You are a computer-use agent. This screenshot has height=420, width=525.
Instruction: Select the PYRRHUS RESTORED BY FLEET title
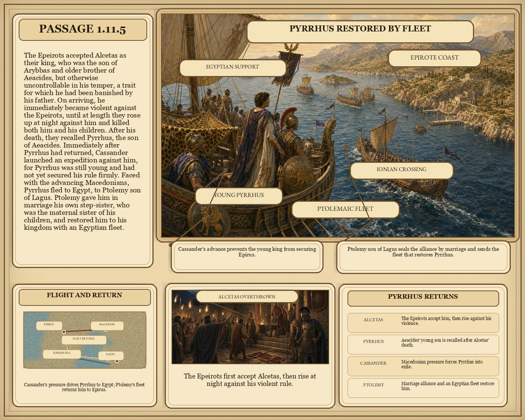(360, 31)
